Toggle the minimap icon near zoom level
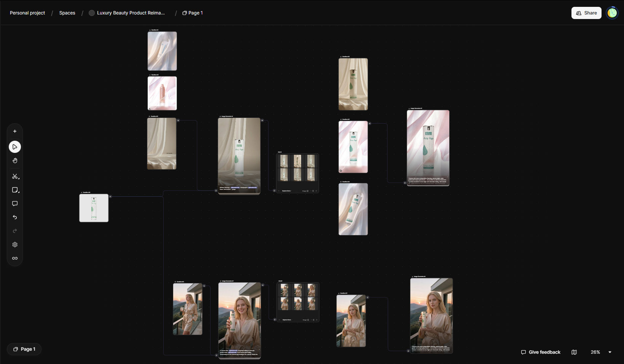Image resolution: width=624 pixels, height=364 pixels. click(x=574, y=352)
